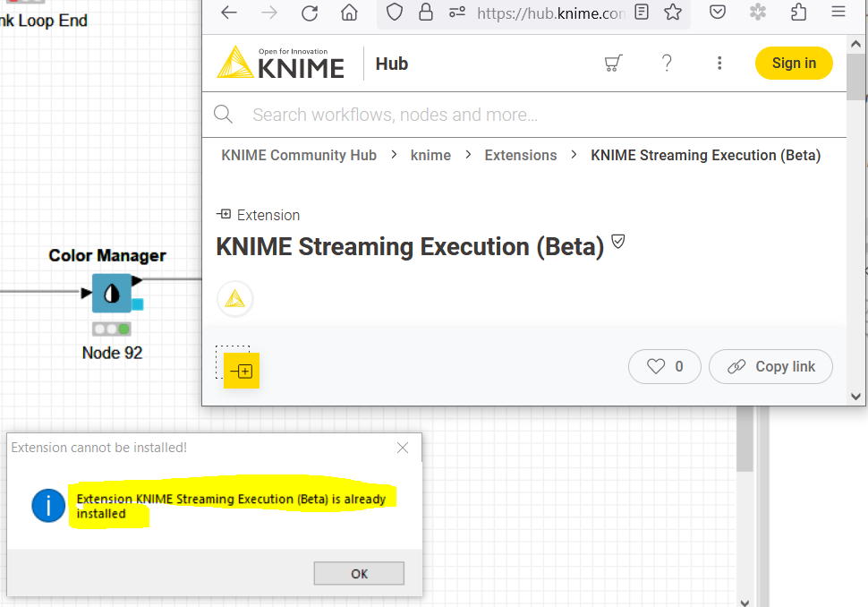Image resolution: width=868 pixels, height=607 pixels.
Task: Open site permissions icon in address bar
Action: point(457,13)
